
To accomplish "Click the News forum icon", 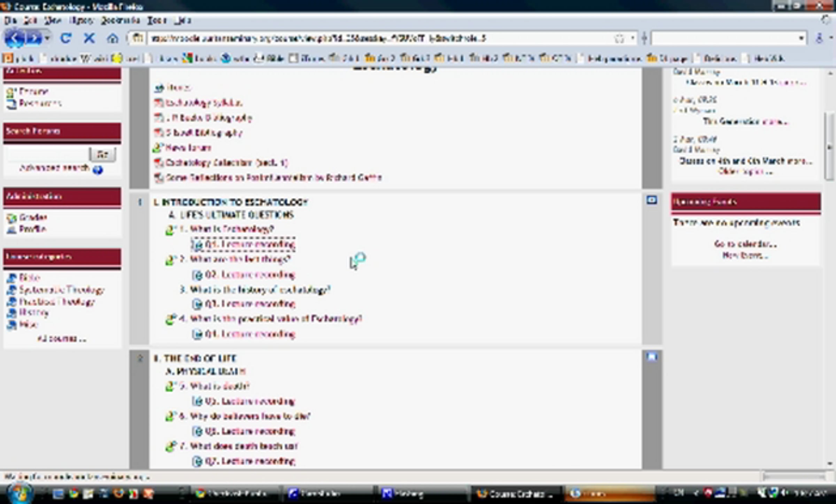I will 158,148.
